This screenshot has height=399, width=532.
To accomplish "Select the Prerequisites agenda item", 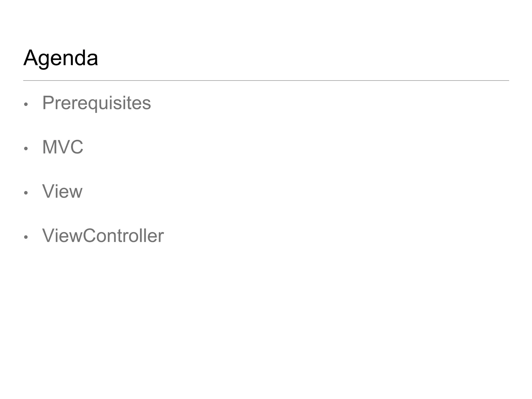I will [96, 103].
